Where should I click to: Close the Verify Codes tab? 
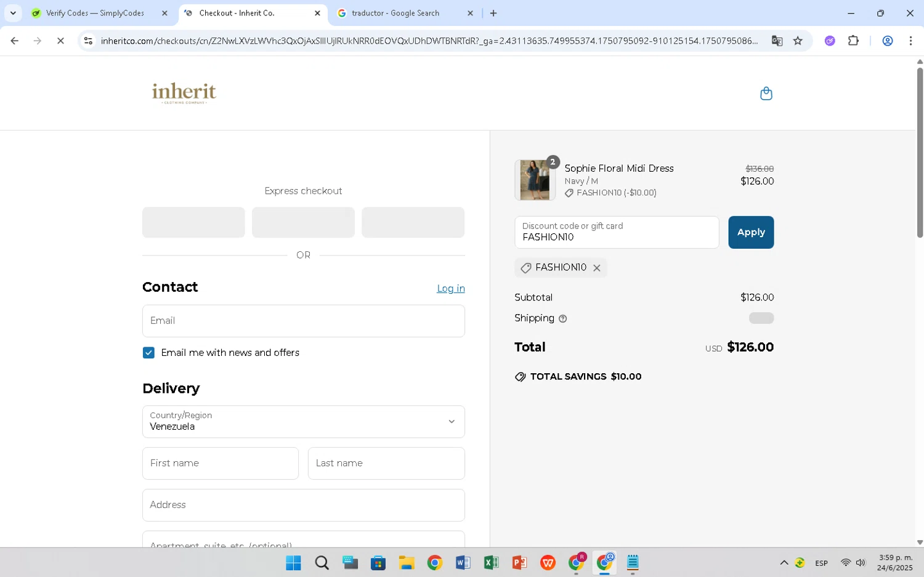[164, 13]
